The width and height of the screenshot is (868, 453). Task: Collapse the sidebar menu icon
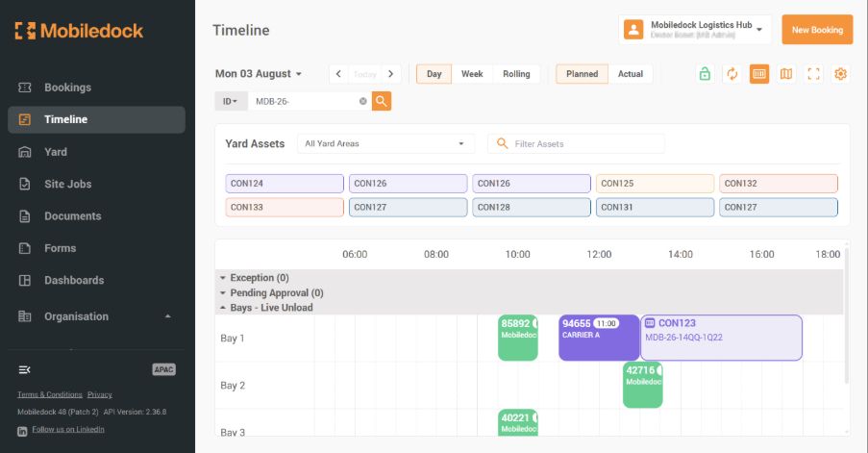[24, 369]
